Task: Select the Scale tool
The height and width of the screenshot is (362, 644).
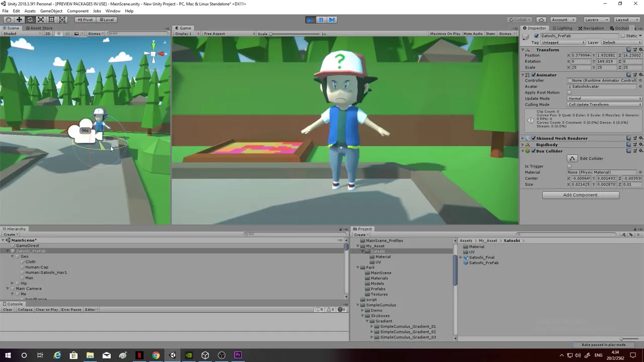Action: 41,20
